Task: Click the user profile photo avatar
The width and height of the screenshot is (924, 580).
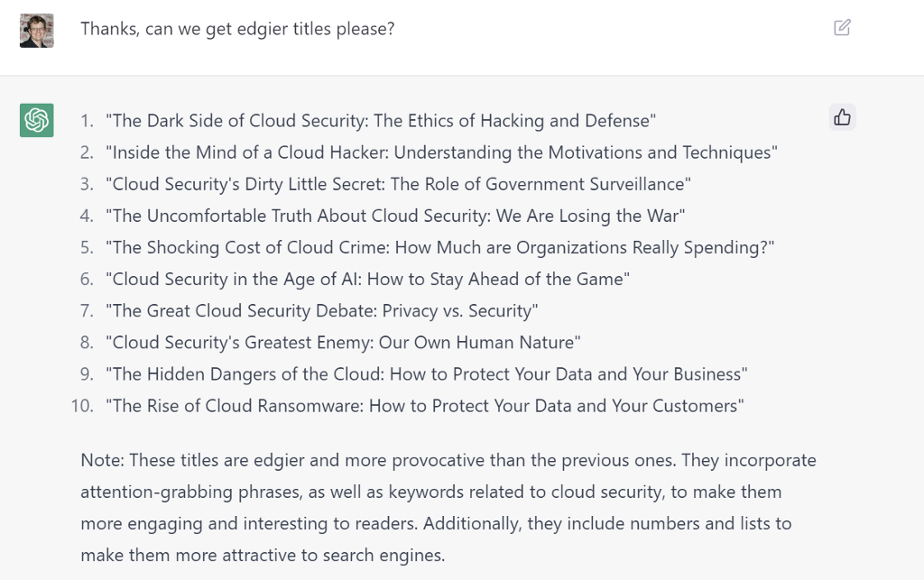Action: [x=37, y=30]
